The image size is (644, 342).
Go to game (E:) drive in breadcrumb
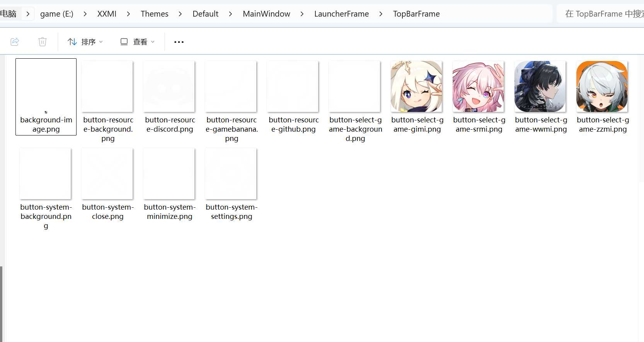[56, 14]
